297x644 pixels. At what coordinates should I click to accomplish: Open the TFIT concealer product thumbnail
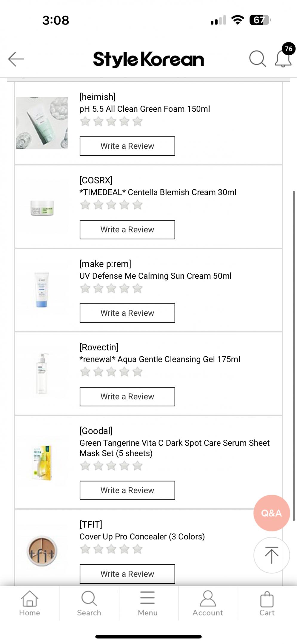tap(42, 551)
